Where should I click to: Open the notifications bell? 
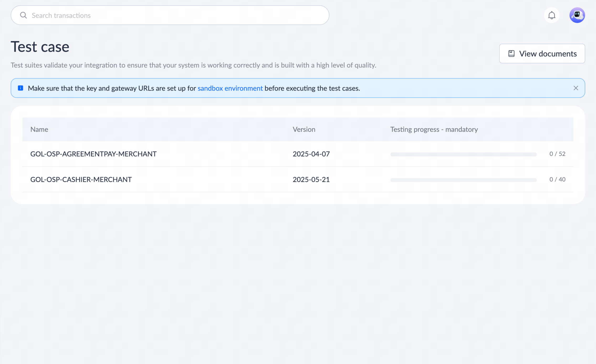click(x=552, y=15)
